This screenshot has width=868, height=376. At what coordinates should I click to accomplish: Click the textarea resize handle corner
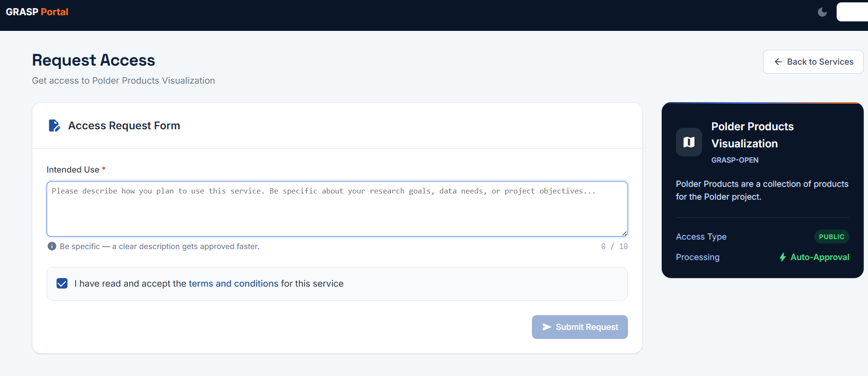coord(624,233)
